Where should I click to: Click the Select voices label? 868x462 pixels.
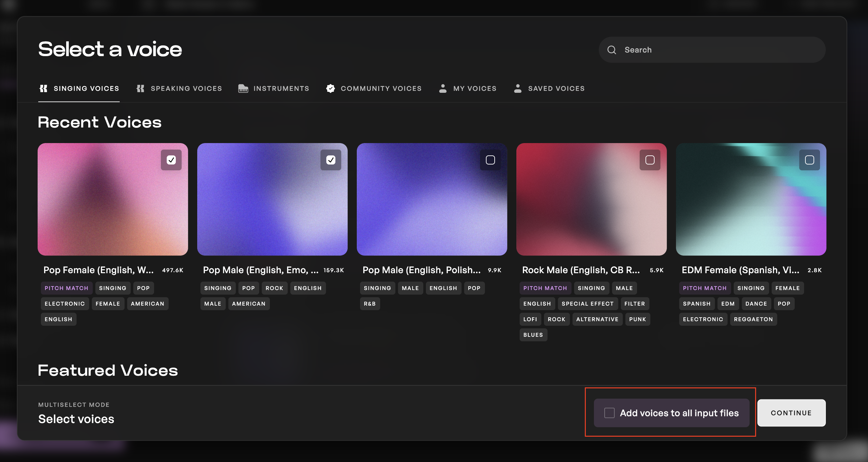76,419
